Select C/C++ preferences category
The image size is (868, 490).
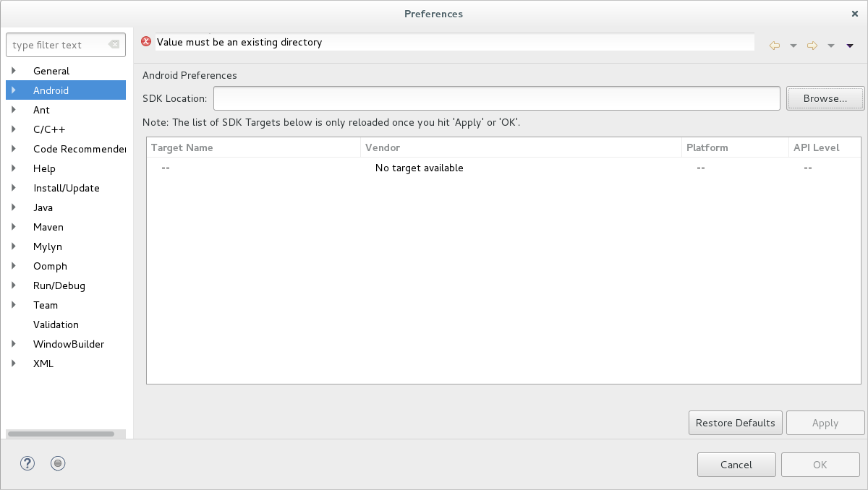49,129
